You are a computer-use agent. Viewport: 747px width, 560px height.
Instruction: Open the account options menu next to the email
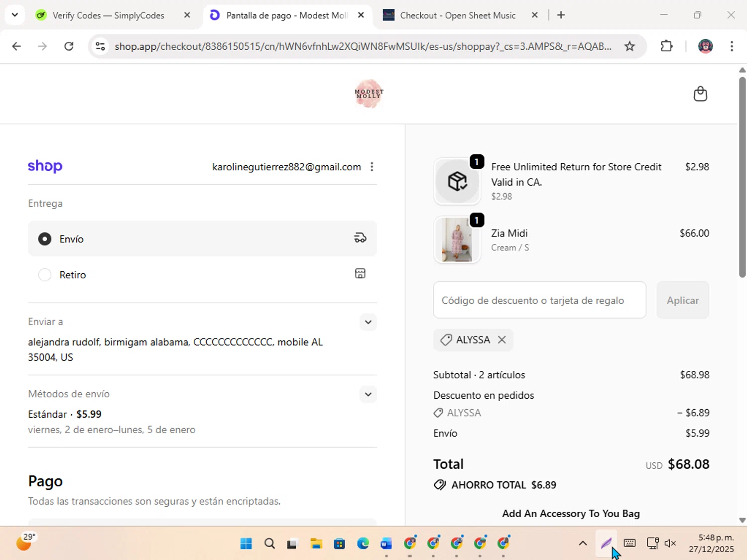[372, 167]
